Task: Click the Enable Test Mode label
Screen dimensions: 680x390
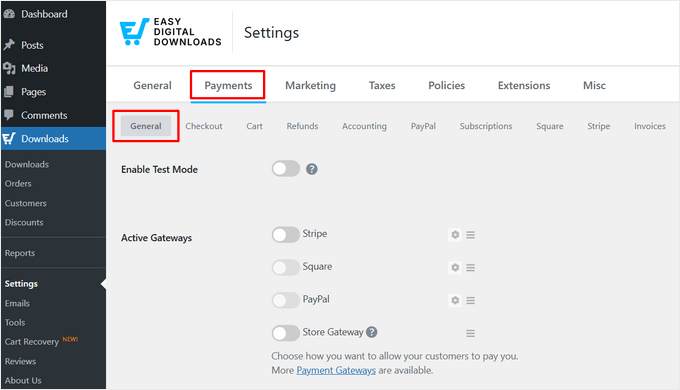Action: [x=160, y=169]
